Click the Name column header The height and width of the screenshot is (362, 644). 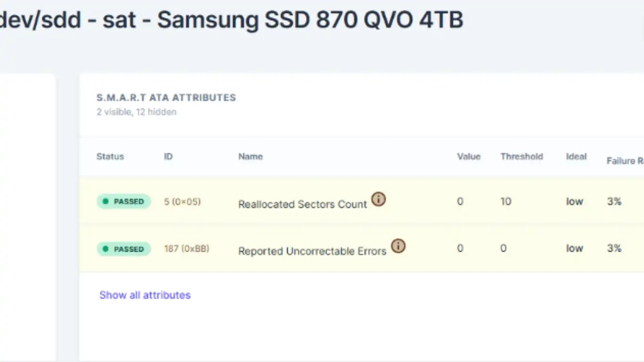250,156
